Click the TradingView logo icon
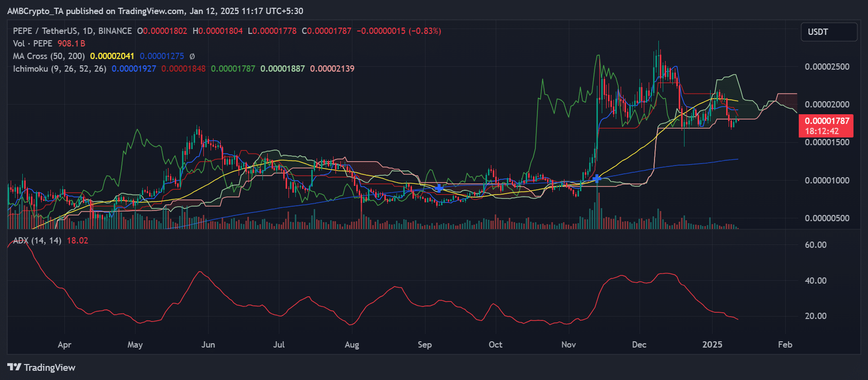The height and width of the screenshot is (380, 868). point(15,367)
